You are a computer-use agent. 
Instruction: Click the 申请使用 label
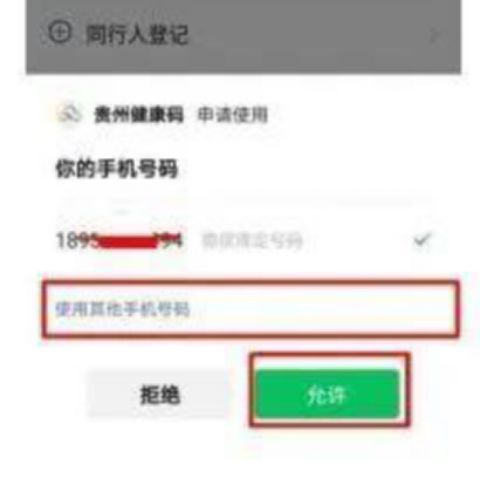tap(233, 115)
